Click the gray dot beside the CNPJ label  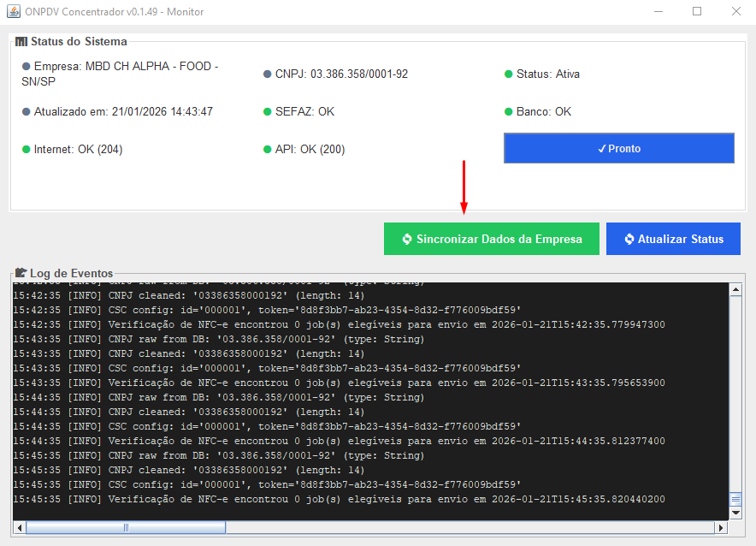268,74
